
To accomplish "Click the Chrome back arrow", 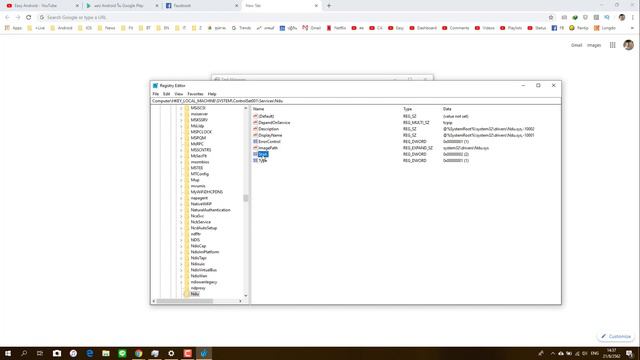I will pyautogui.click(x=7, y=18).
